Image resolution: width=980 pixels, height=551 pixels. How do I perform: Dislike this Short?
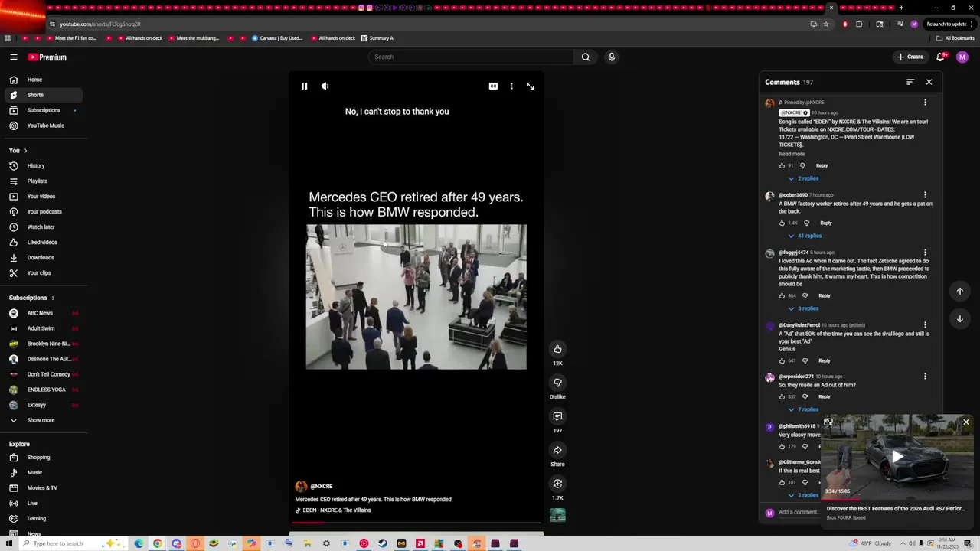(557, 383)
